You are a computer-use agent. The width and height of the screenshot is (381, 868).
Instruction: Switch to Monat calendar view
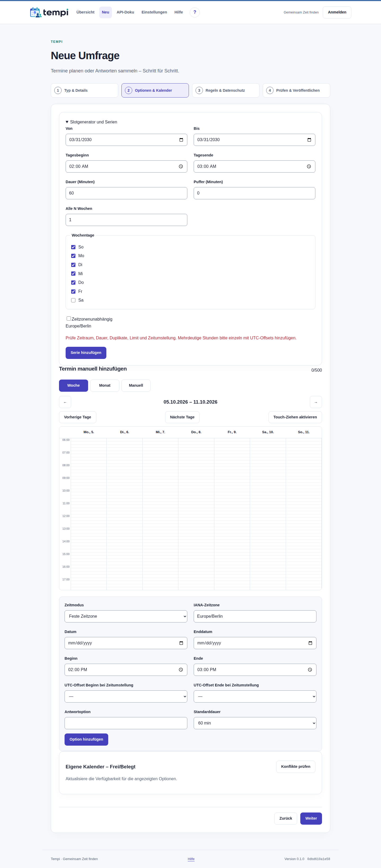point(105,385)
